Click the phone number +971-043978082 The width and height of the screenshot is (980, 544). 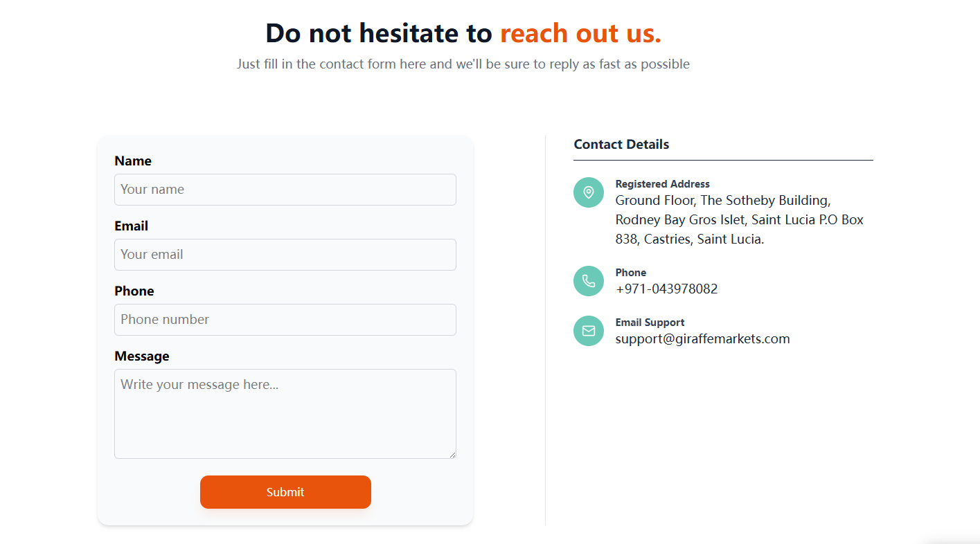point(666,289)
